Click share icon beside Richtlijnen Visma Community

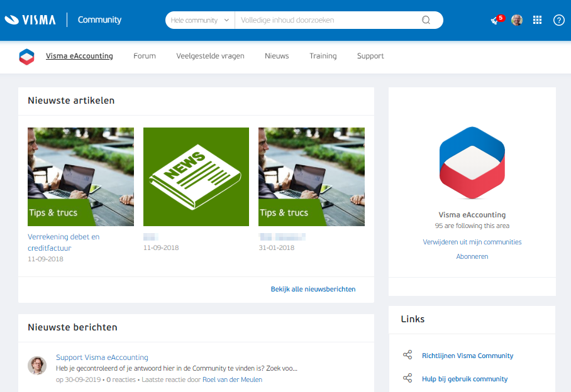407,355
